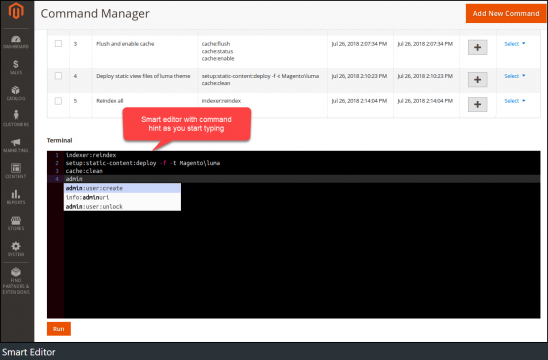Check the row 5 Reindex all checkbox
548x360 pixels.
coord(58,101)
